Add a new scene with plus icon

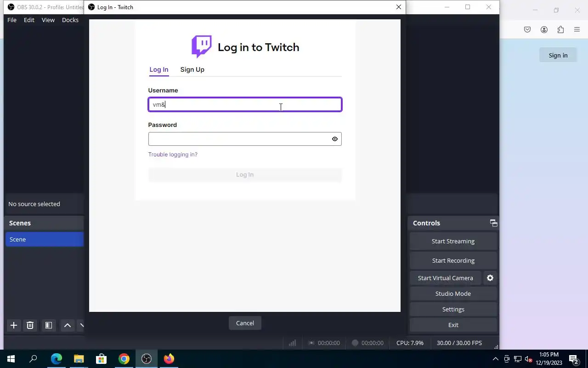(x=14, y=325)
